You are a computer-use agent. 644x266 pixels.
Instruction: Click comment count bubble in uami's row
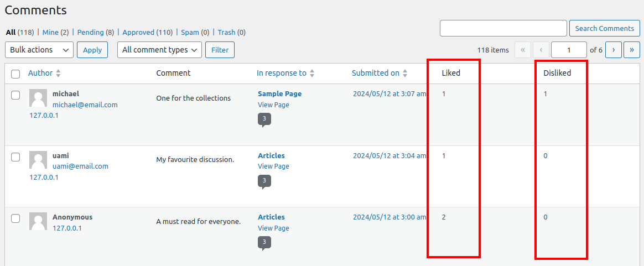264,182
